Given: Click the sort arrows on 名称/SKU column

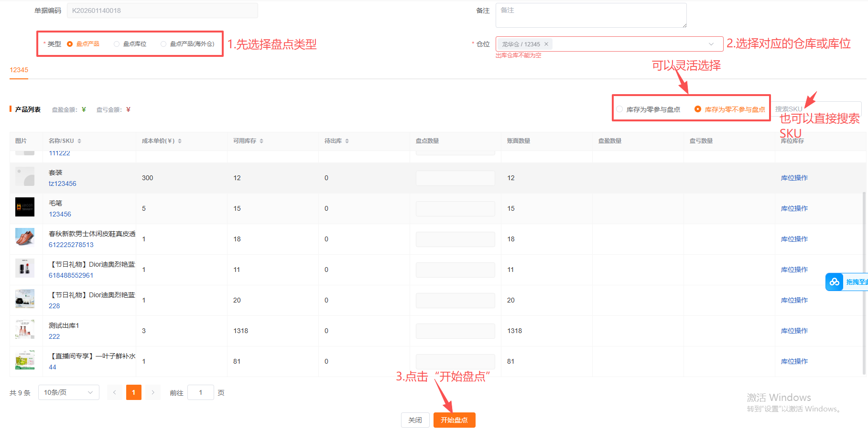Looking at the screenshot, I should (79, 141).
